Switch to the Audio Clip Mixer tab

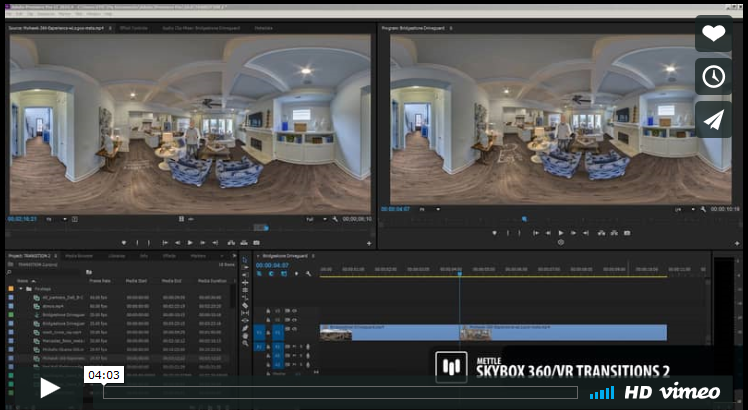(x=201, y=28)
